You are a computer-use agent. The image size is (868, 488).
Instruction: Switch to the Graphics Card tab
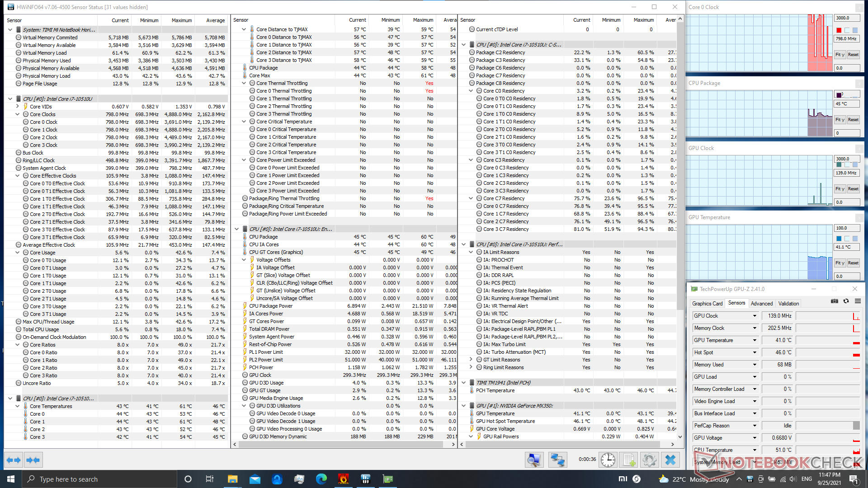(x=707, y=304)
